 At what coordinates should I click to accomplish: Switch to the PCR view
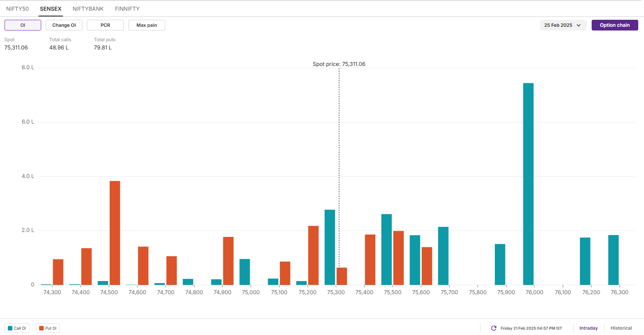[105, 25]
